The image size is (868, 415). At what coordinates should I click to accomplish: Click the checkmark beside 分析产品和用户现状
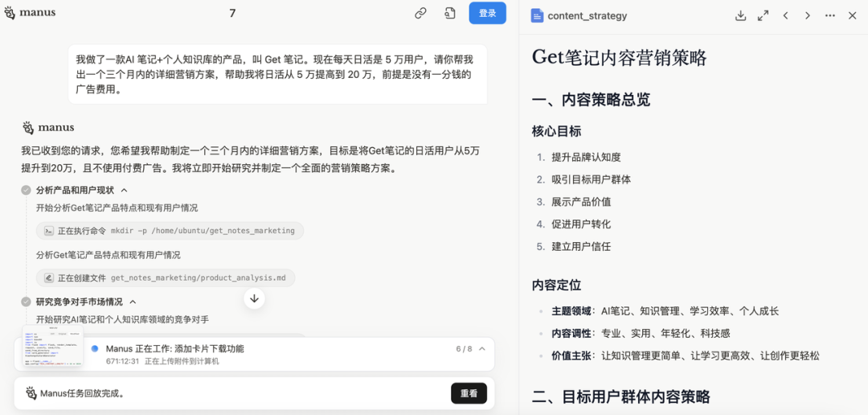coord(27,191)
